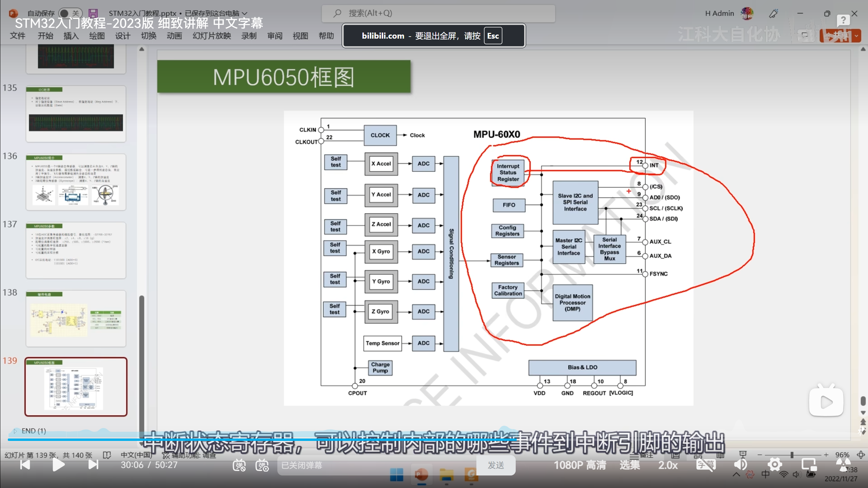Open the 插入 ribbon tab
This screenshot has width=868, height=488.
(71, 36)
